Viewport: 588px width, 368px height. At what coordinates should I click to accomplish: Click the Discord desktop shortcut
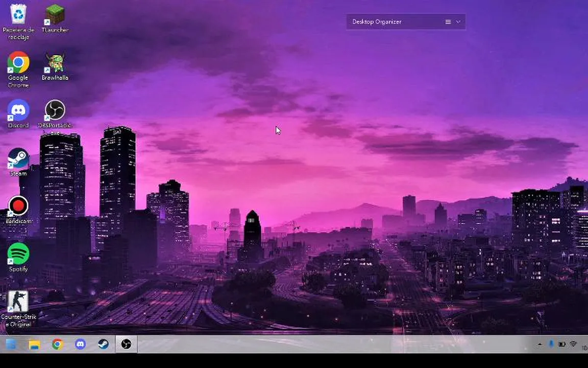click(x=18, y=113)
